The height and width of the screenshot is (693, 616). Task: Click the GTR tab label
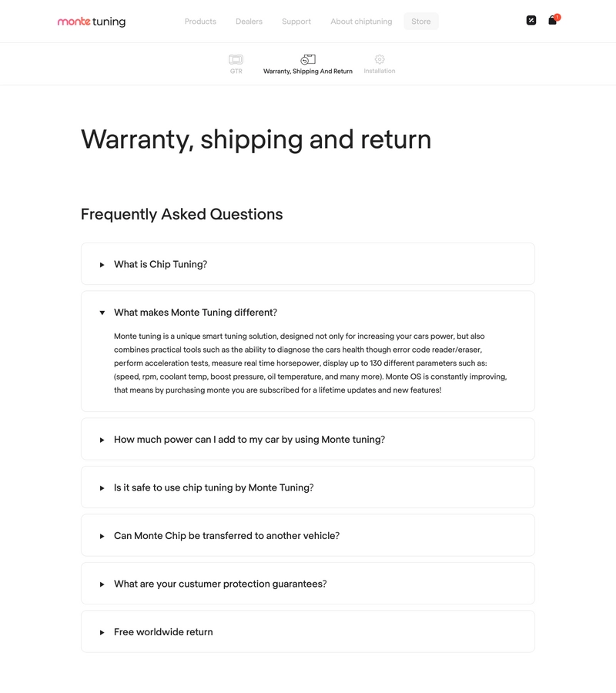(x=236, y=72)
